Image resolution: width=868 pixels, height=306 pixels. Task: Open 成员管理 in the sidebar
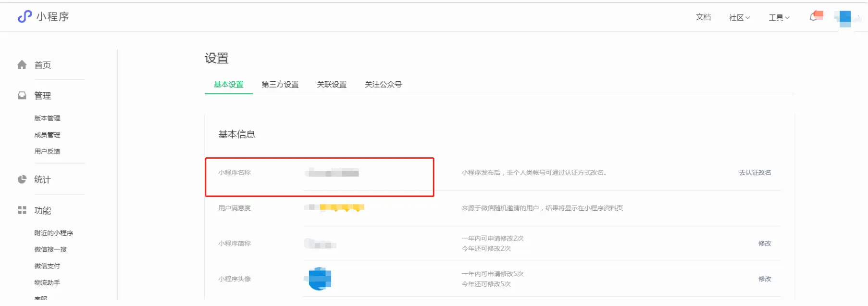coord(47,135)
